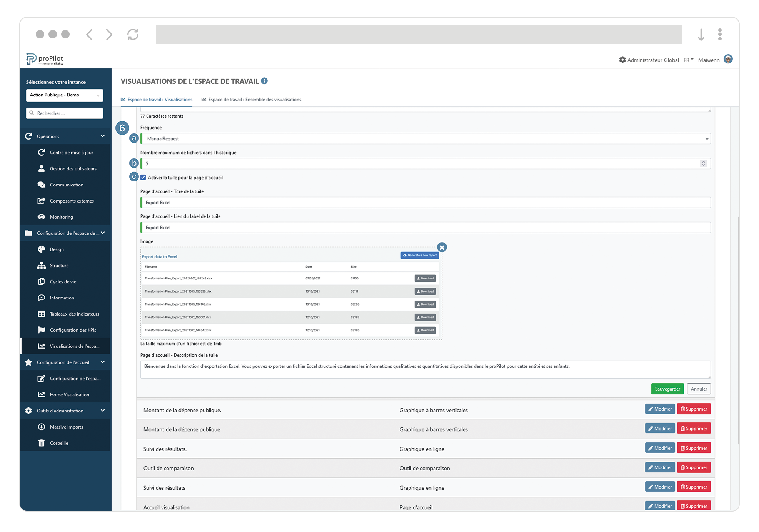Select the Espace de travail : Visualisations tab

(157, 99)
